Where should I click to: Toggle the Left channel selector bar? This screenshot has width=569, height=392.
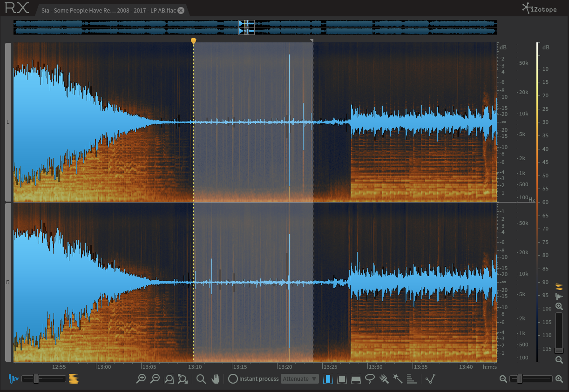click(x=8, y=122)
